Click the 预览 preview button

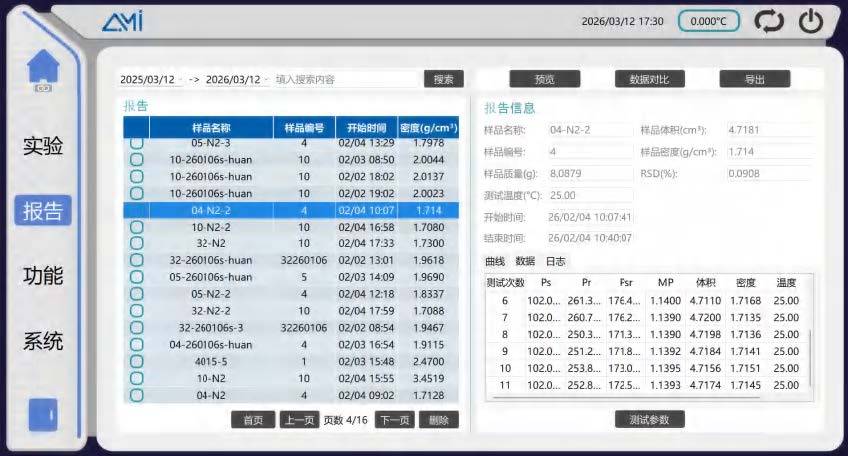click(545, 80)
